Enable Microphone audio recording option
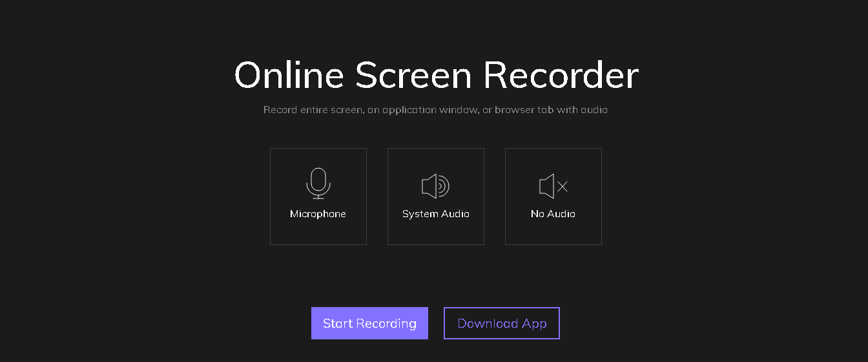The width and height of the screenshot is (868, 362). coord(318,197)
